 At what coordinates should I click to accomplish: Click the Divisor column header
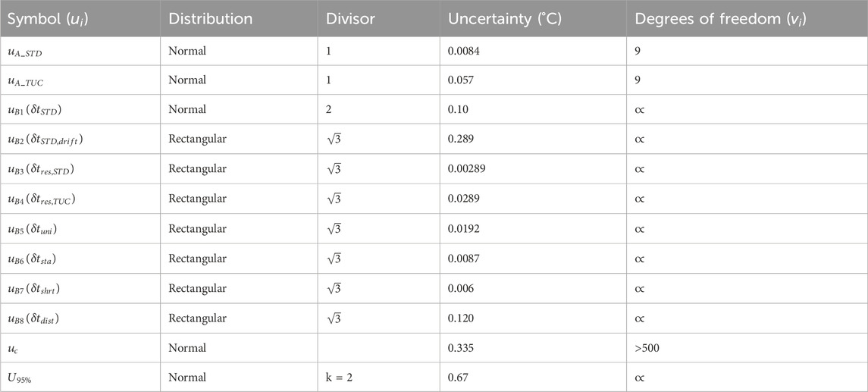point(350,19)
